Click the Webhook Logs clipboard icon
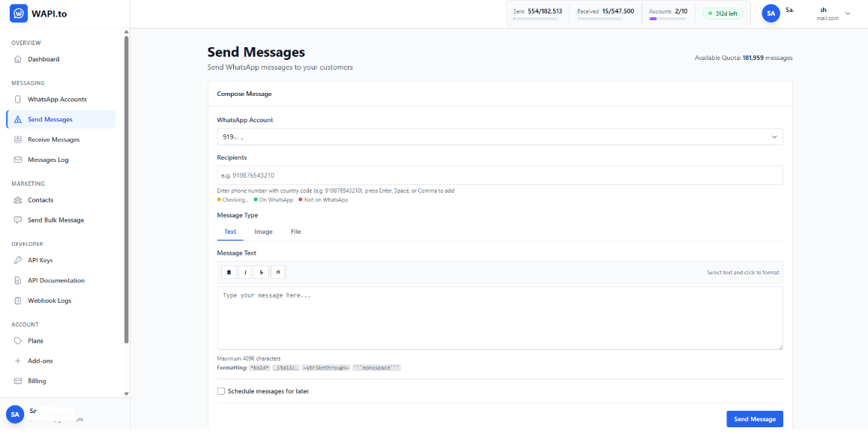This screenshot has width=868, height=434. pyautogui.click(x=18, y=301)
